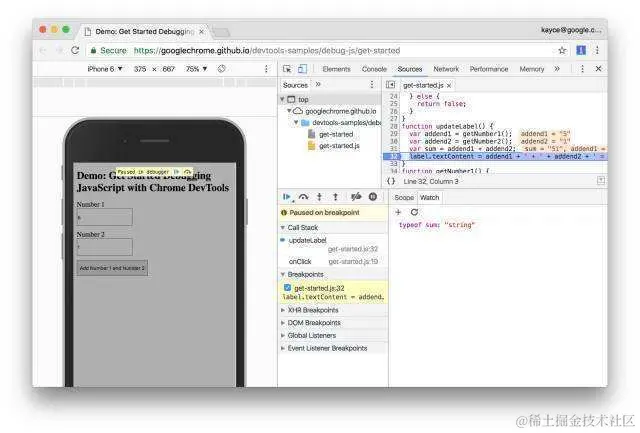Screen dimensions: 640x433
Task: Open device toolbar more options menu
Action: (267, 69)
